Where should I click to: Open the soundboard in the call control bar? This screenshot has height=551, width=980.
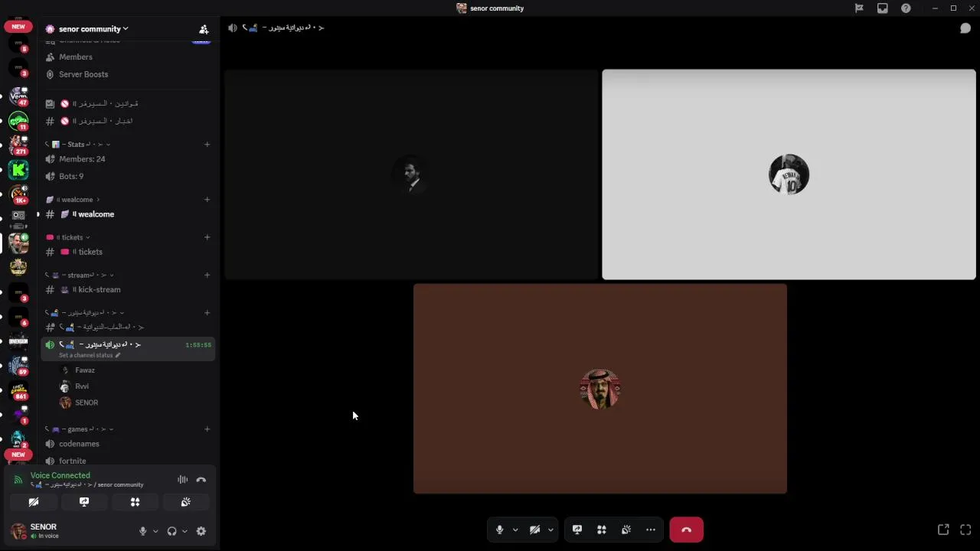point(626,530)
